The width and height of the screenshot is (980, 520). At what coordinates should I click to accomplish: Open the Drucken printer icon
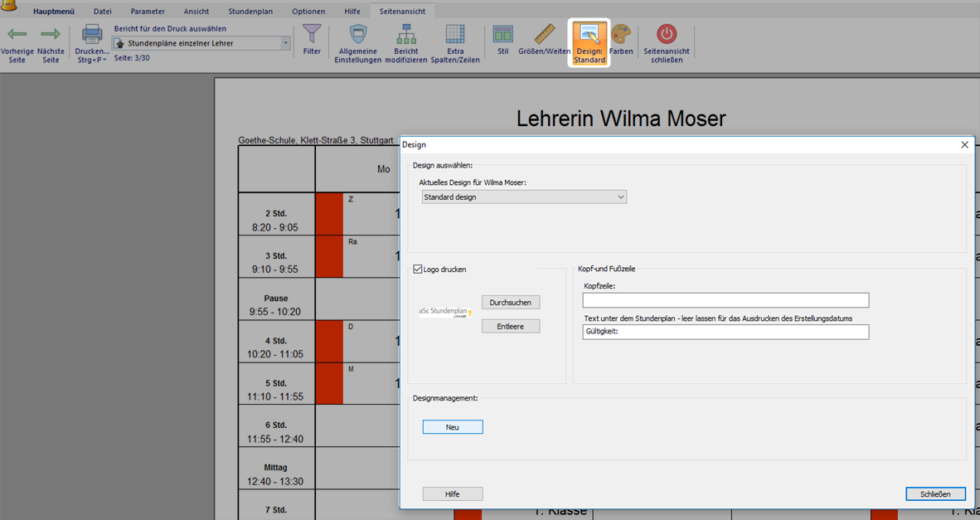(x=92, y=35)
